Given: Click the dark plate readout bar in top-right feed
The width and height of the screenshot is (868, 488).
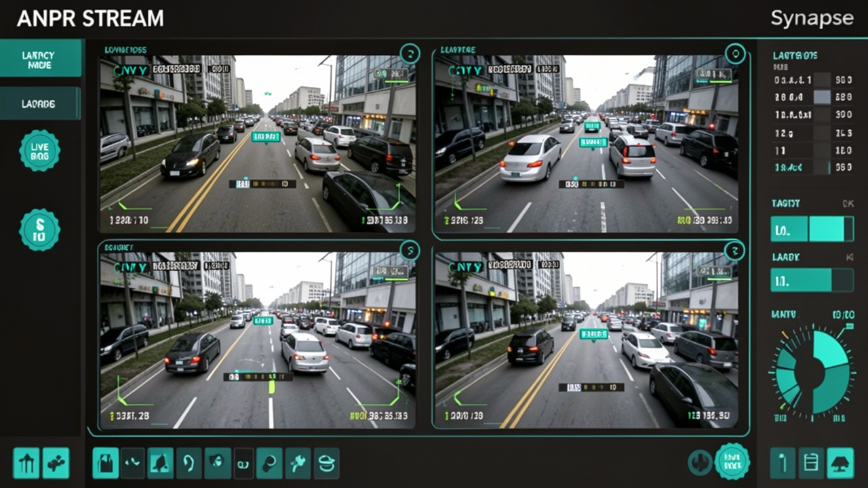Looking at the screenshot, I should (591, 184).
